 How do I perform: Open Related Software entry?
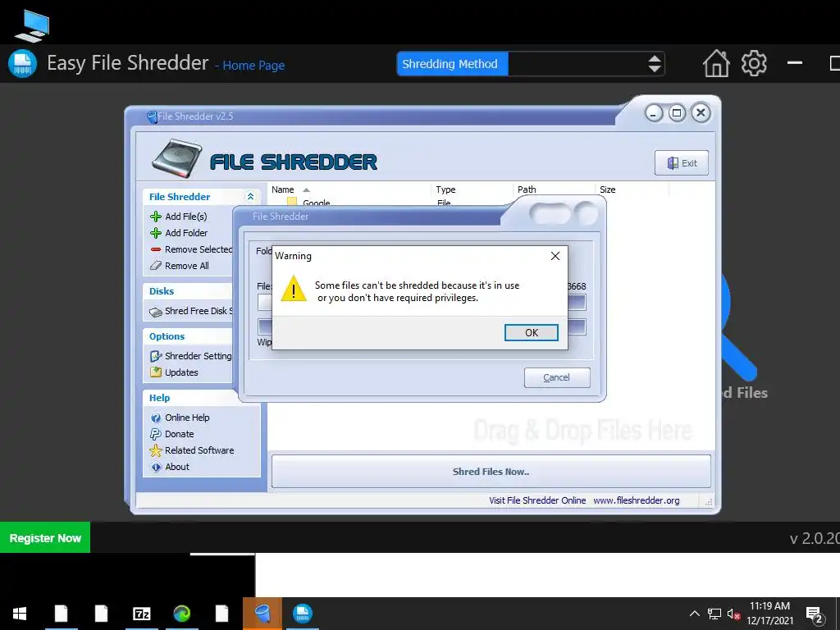(x=192, y=450)
